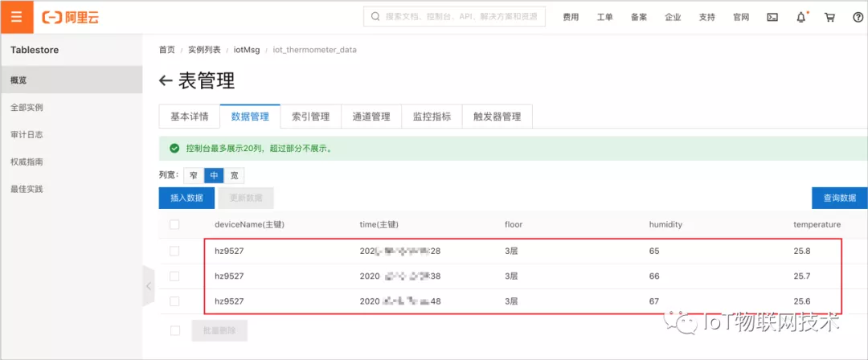868x360 pixels.
Task: Open the orange hamburger menu
Action: coord(17,17)
